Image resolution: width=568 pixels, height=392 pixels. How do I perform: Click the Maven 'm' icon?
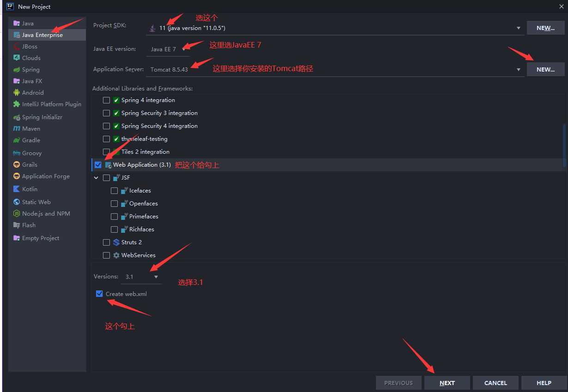pos(17,129)
